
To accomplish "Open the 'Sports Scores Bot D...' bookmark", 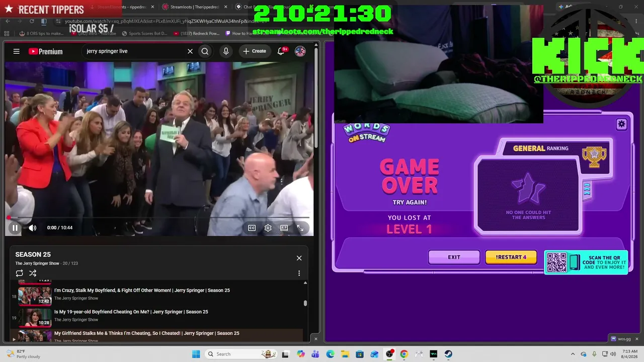I will [144, 34].
